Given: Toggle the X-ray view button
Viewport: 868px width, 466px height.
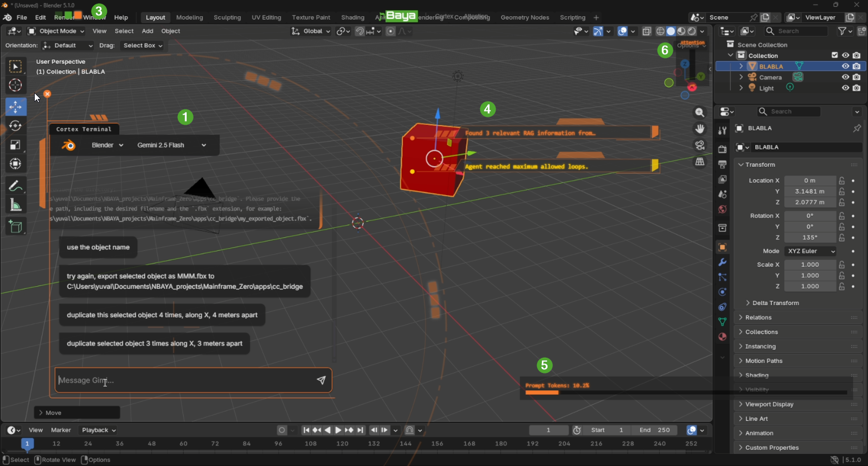Looking at the screenshot, I should point(647,31).
